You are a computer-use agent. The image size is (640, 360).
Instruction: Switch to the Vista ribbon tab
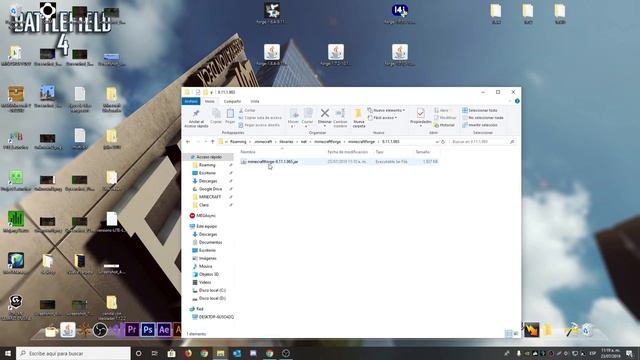click(255, 101)
